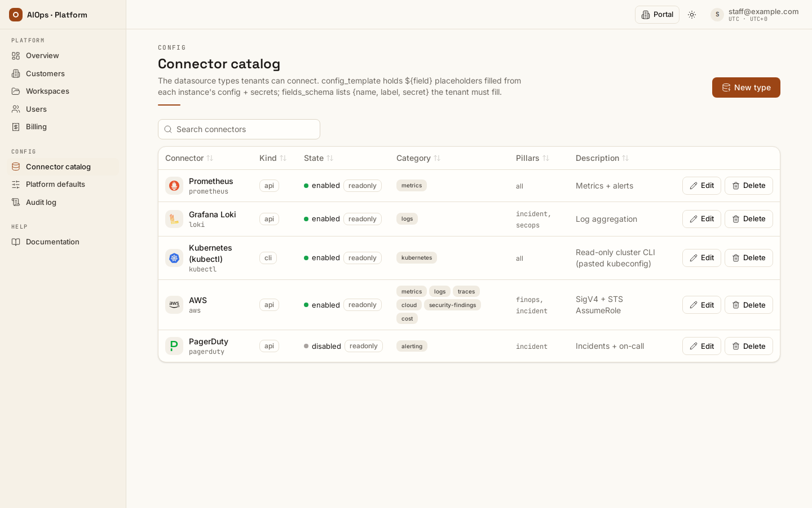Delete the Kubernetes (kubectl) connector
Image resolution: width=812 pixels, height=508 pixels.
(x=748, y=258)
